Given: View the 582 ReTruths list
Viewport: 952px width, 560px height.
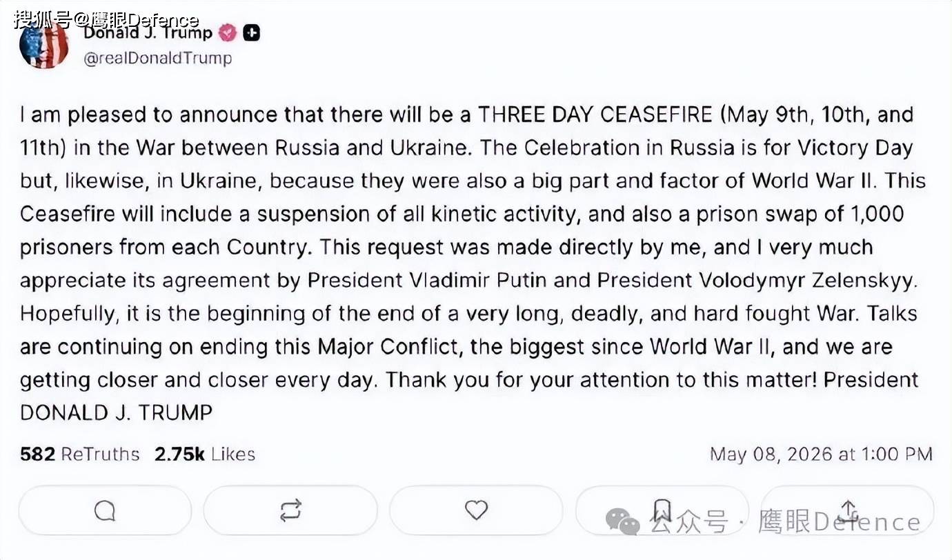Looking at the screenshot, I should (x=80, y=454).
